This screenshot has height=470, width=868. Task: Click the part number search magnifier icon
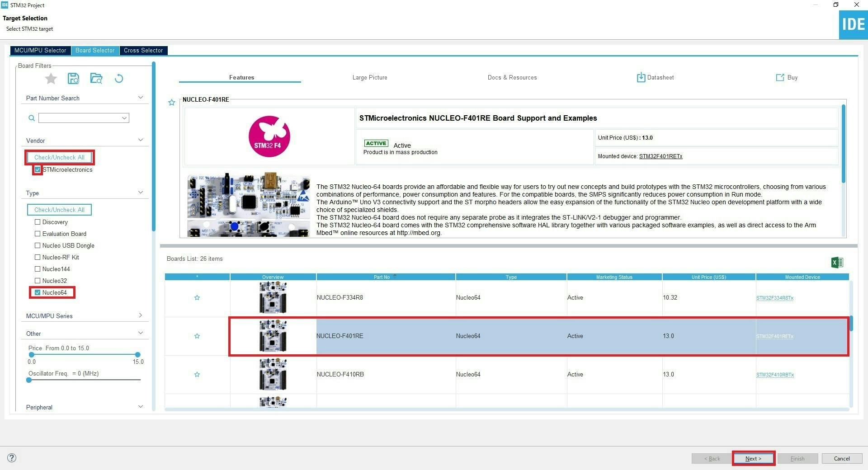pyautogui.click(x=32, y=118)
